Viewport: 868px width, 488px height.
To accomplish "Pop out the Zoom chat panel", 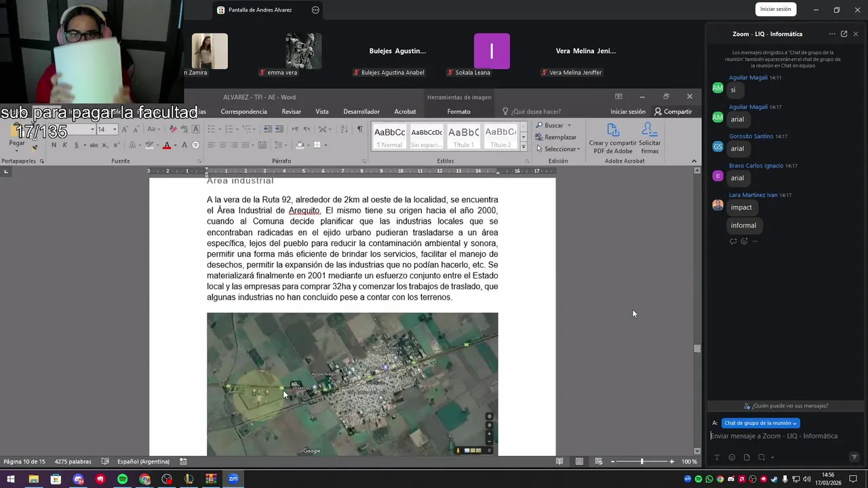I will click(844, 34).
